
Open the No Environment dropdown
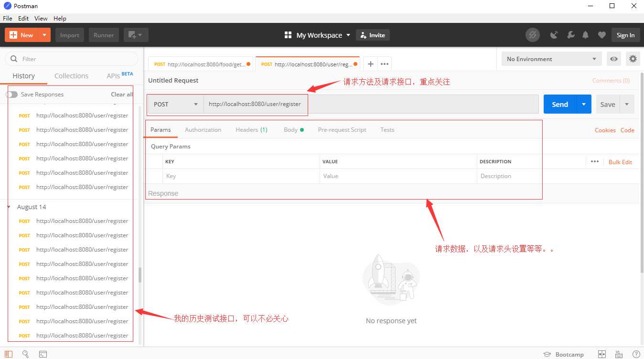[552, 59]
